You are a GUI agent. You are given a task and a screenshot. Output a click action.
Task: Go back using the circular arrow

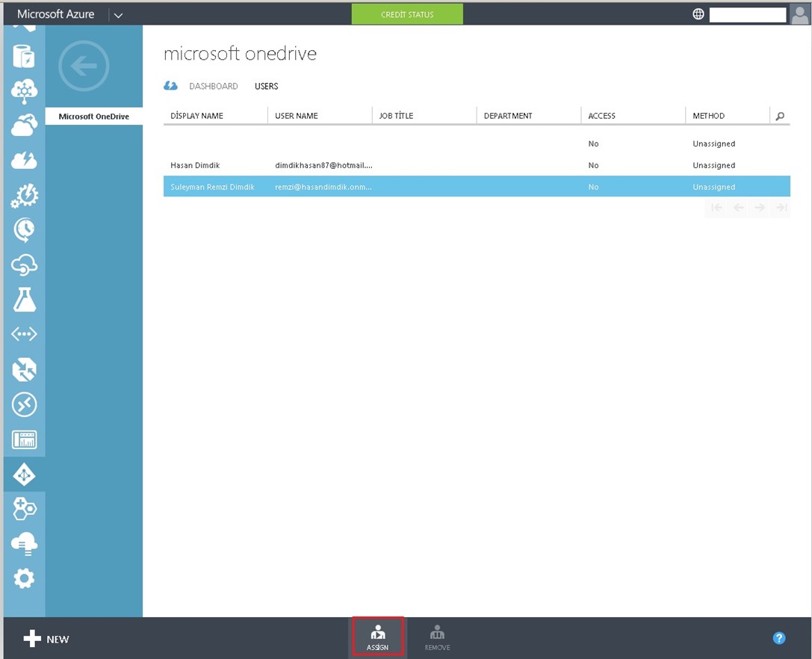point(84,66)
